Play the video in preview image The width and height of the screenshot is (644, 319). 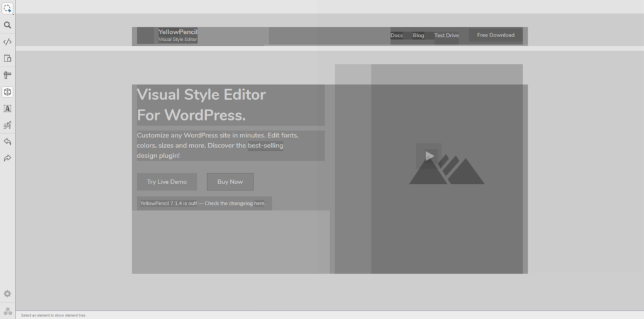[429, 156]
